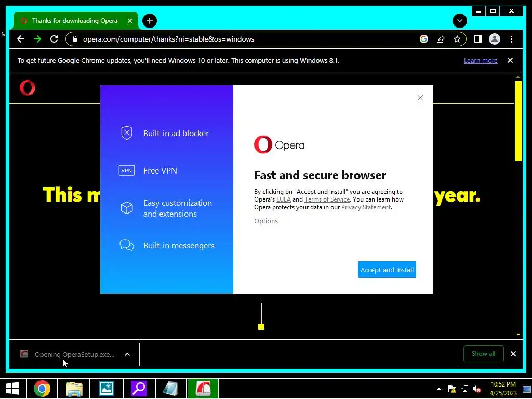Click the 'Built-in messengers' label

click(179, 246)
